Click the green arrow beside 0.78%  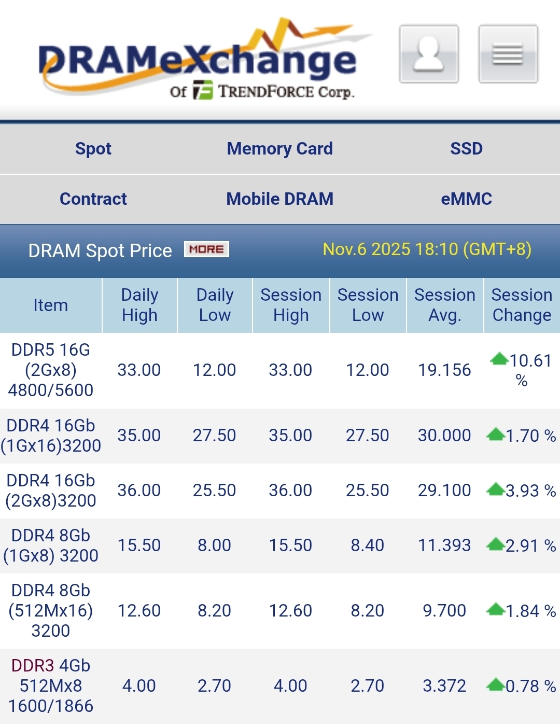pos(496,685)
